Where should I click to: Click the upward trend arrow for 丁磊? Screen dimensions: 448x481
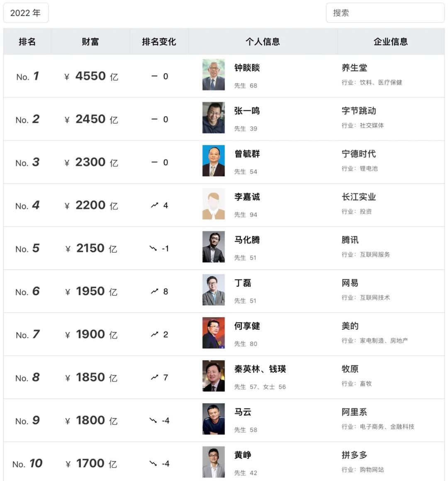point(154,292)
